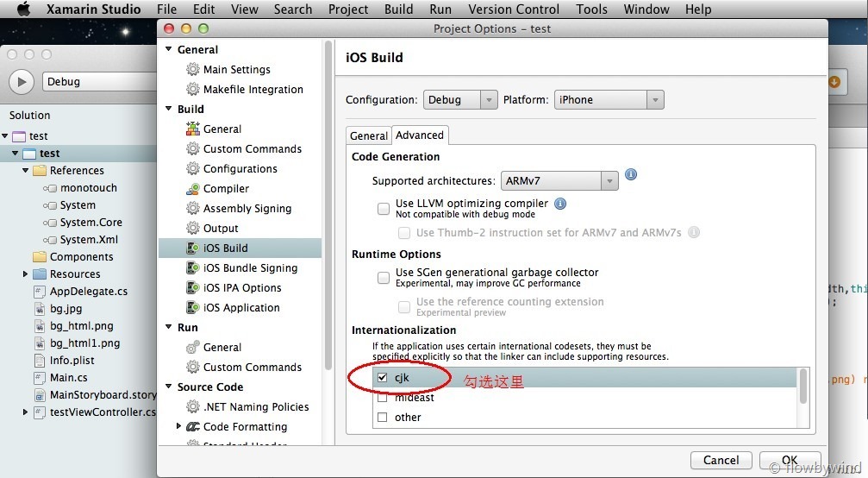Open the Configuration Debug dropdown
The width and height of the screenshot is (868, 478).
[460, 100]
